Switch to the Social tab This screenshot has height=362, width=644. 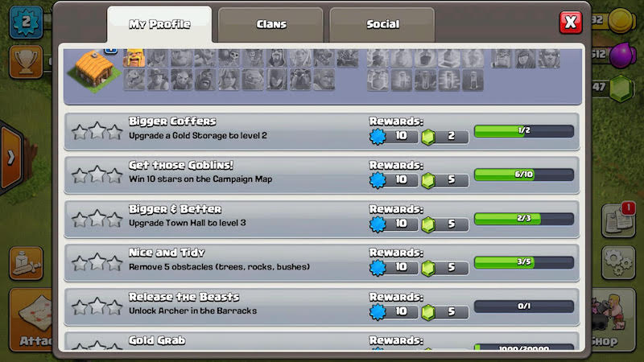[382, 25]
